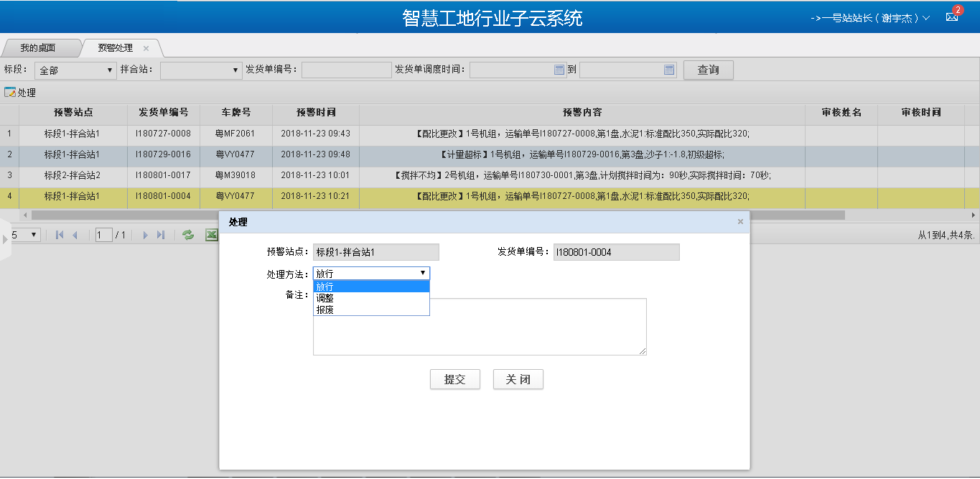The width and height of the screenshot is (980, 479).
Task: Refresh the warning list
Action: coord(188,235)
